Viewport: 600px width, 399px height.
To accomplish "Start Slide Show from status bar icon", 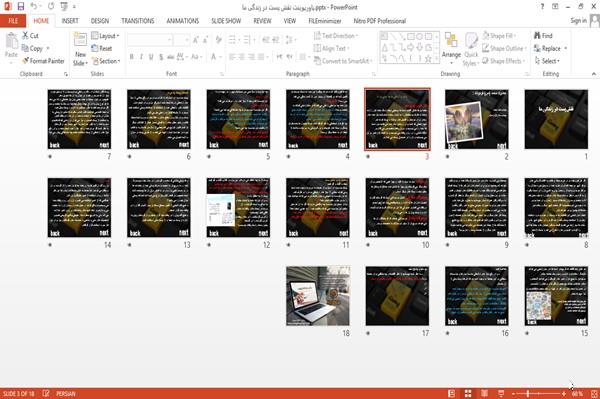I will (501, 393).
